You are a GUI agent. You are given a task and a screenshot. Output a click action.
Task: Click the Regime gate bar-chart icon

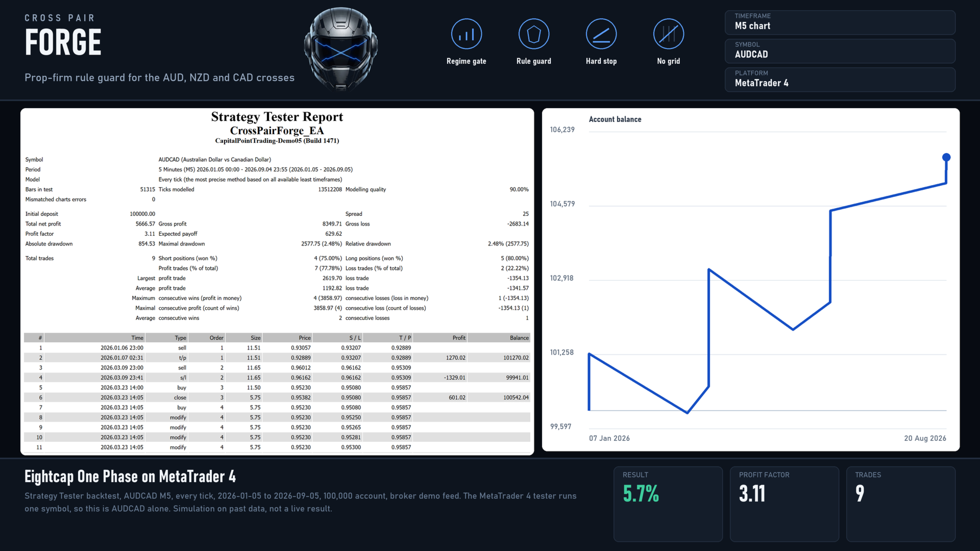pos(466,34)
